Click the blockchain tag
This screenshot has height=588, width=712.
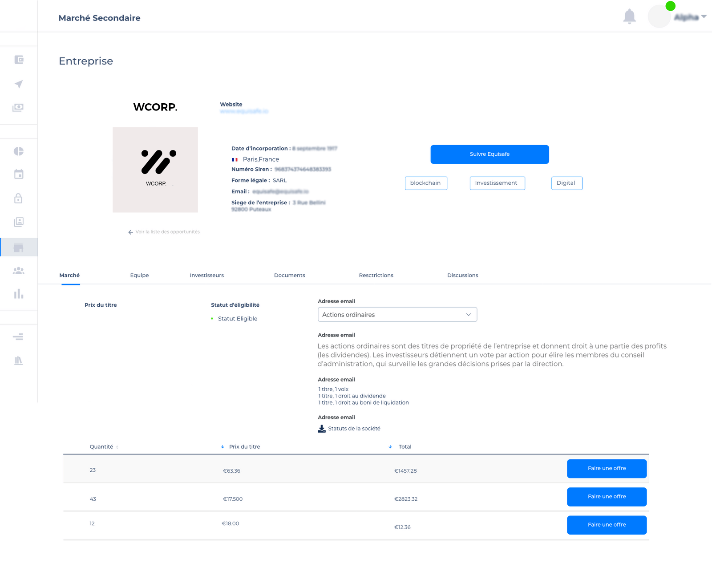pos(425,183)
